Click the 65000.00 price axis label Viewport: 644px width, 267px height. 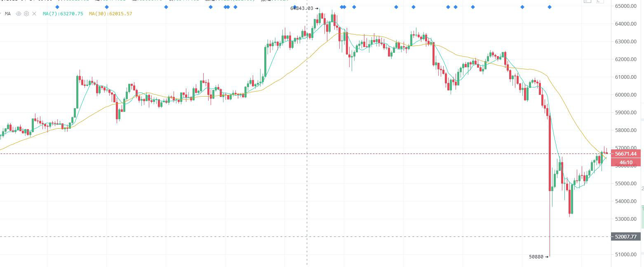[x=626, y=6]
